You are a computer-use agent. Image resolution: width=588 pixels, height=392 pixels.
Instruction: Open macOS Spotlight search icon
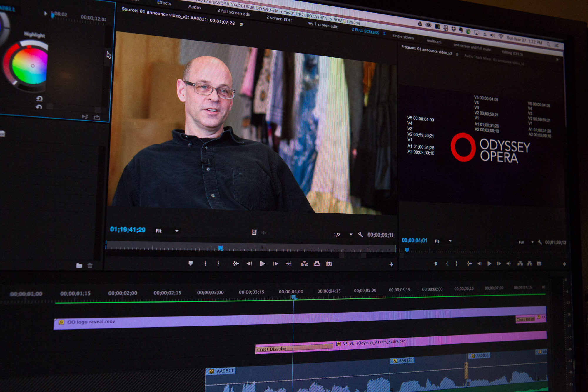[x=548, y=44]
